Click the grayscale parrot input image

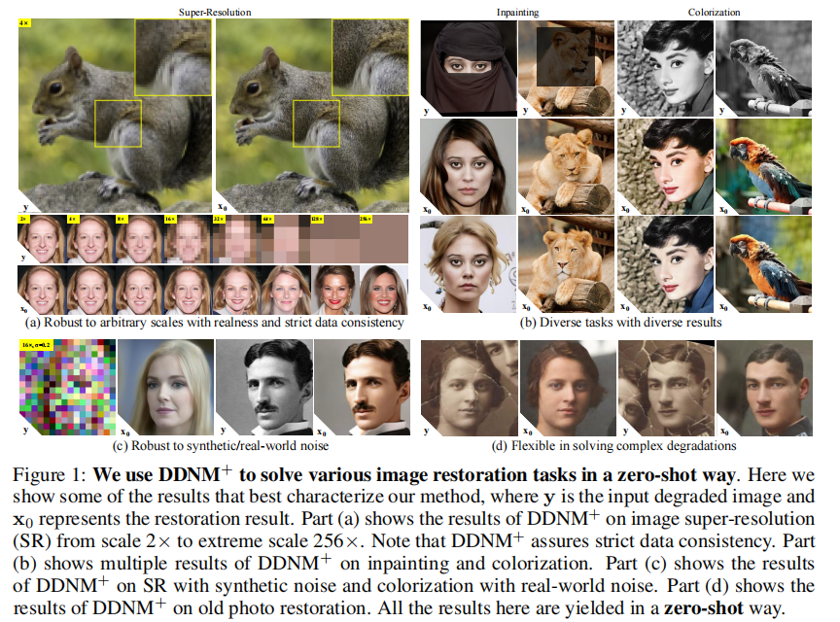pyautogui.click(x=763, y=69)
